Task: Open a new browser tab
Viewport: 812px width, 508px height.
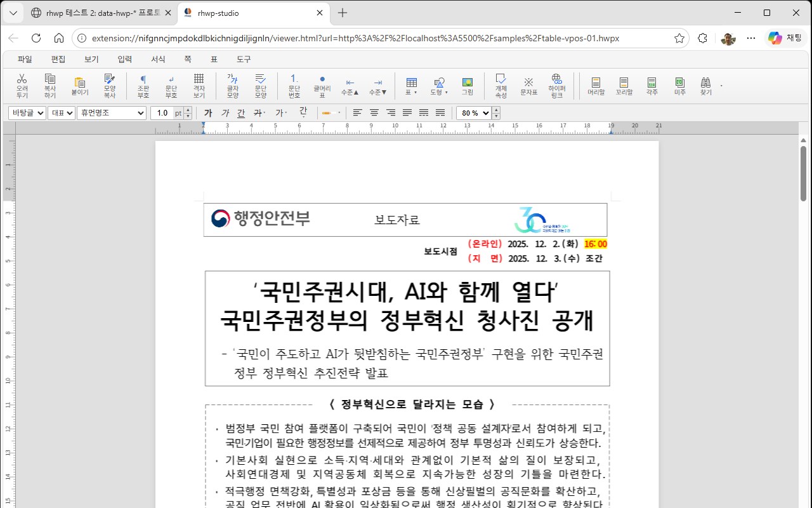Action: [343, 13]
